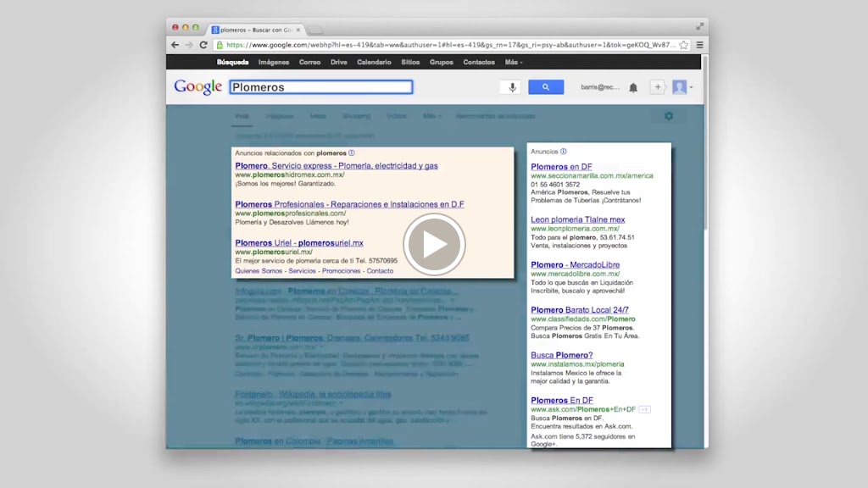
Task: Click the voice search microphone icon
Action: [512, 87]
